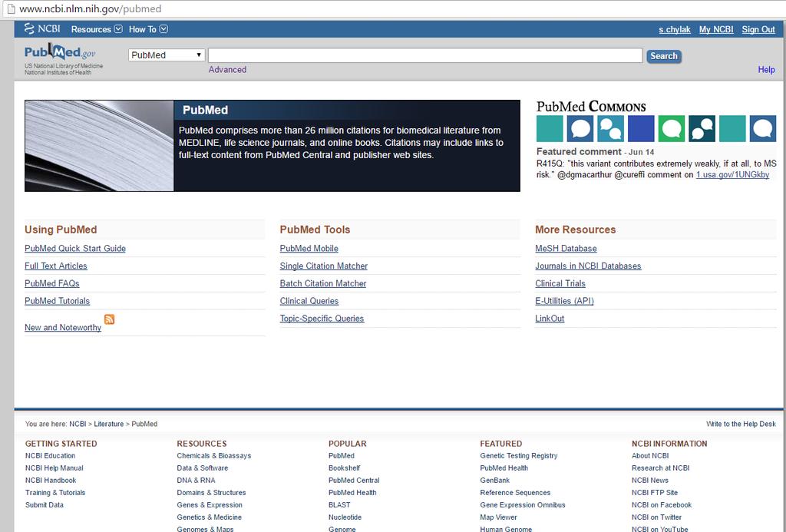
Task: Open DNA & RNA resources
Action: (x=196, y=481)
